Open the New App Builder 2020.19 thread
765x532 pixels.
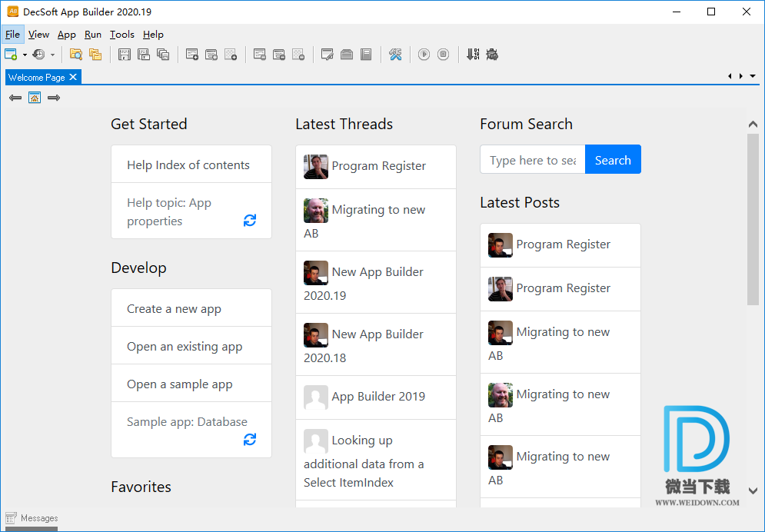pyautogui.click(x=376, y=282)
